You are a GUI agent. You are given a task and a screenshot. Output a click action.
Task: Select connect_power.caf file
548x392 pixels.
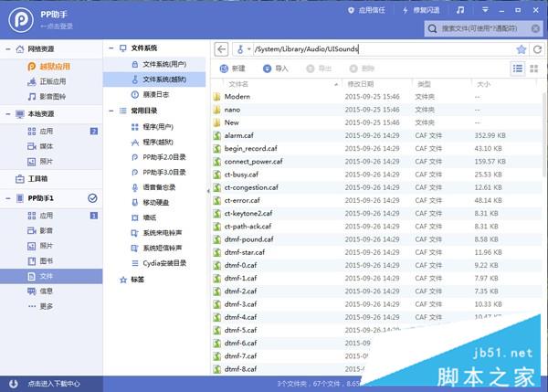coord(376,162)
